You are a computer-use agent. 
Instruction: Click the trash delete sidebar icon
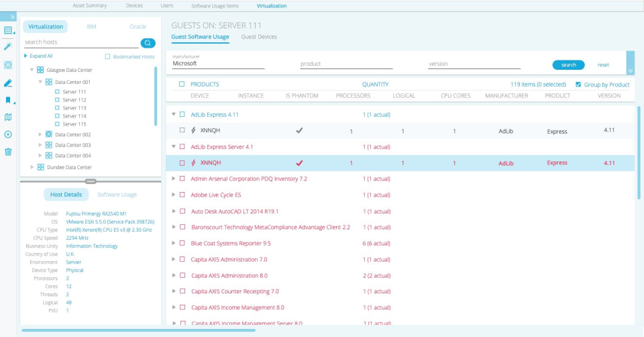(x=8, y=152)
